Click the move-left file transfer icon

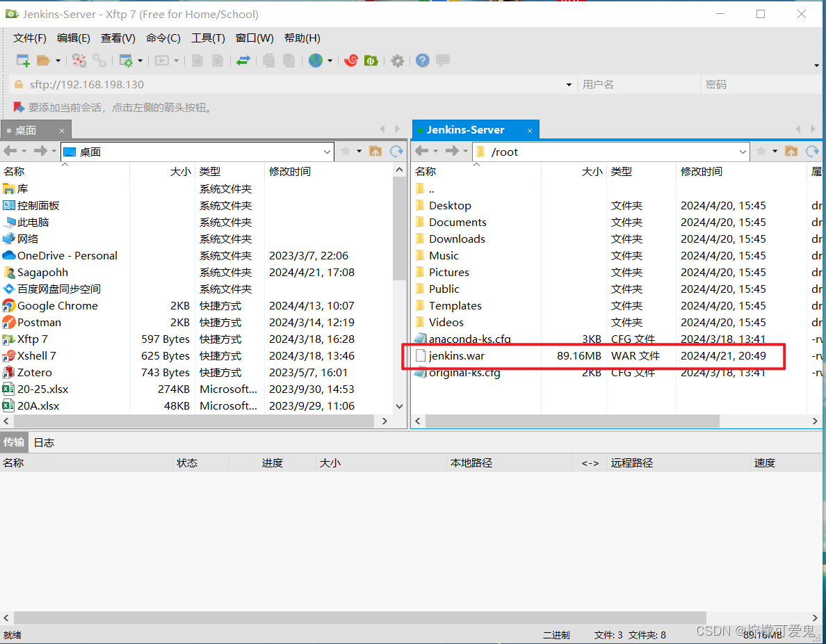tap(197, 61)
